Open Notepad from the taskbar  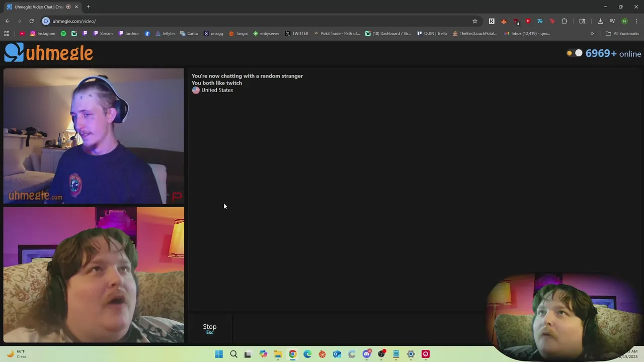[x=396, y=354]
